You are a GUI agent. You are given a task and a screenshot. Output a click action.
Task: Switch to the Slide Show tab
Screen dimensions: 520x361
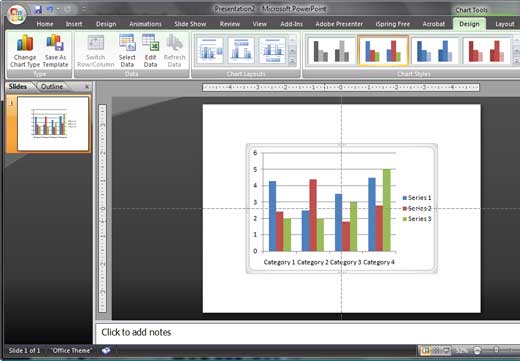[x=190, y=24]
